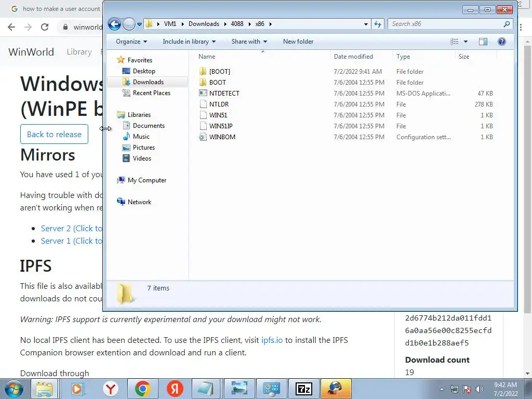Viewport: 532px width, 399px height.
Task: Expand the arrow after Downloads breadcrumb
Action: 225,24
